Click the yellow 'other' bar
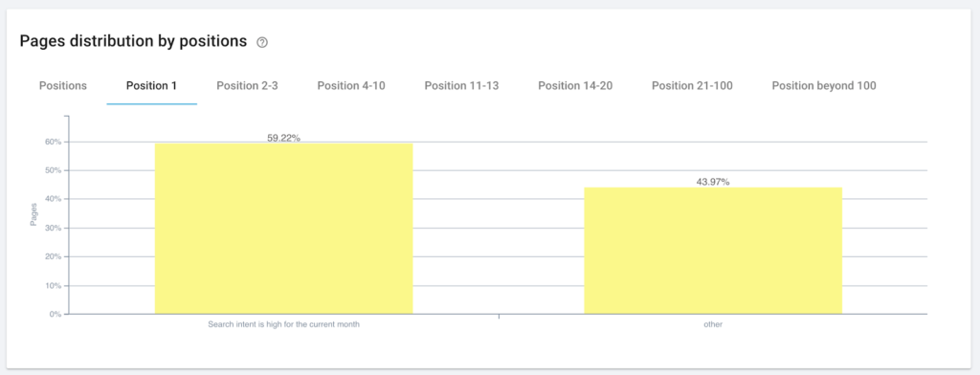This screenshot has height=375, width=980. [712, 251]
